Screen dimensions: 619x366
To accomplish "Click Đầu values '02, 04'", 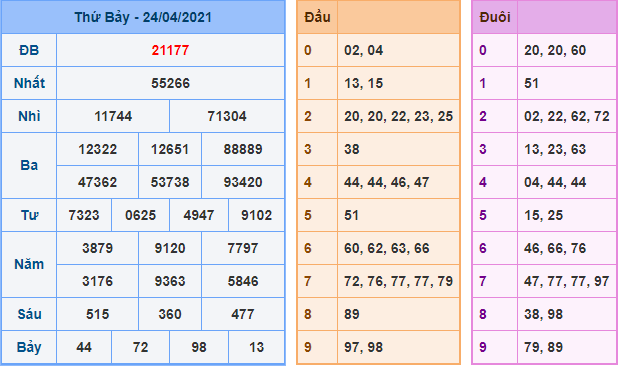I will [x=364, y=50].
